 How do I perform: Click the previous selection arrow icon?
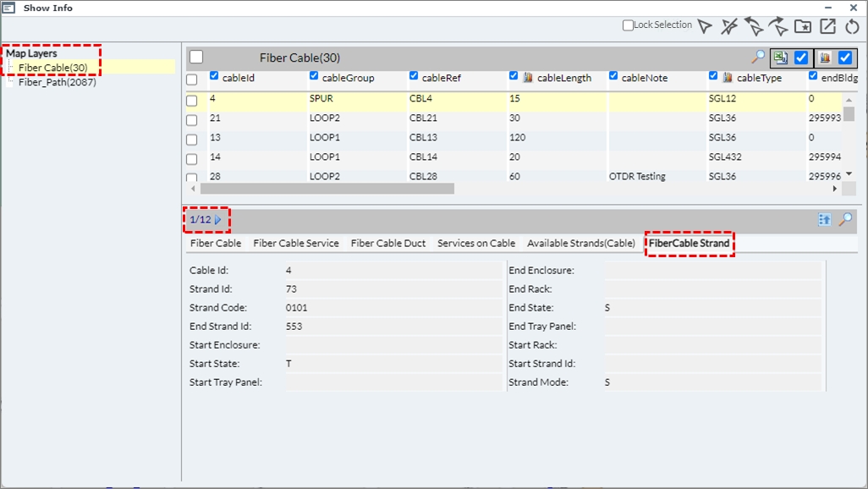(754, 26)
